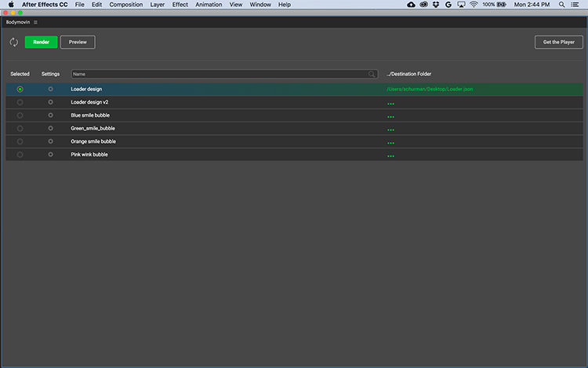Click the Orange smile bubble composition name
588x368 pixels.
pyautogui.click(x=93, y=141)
